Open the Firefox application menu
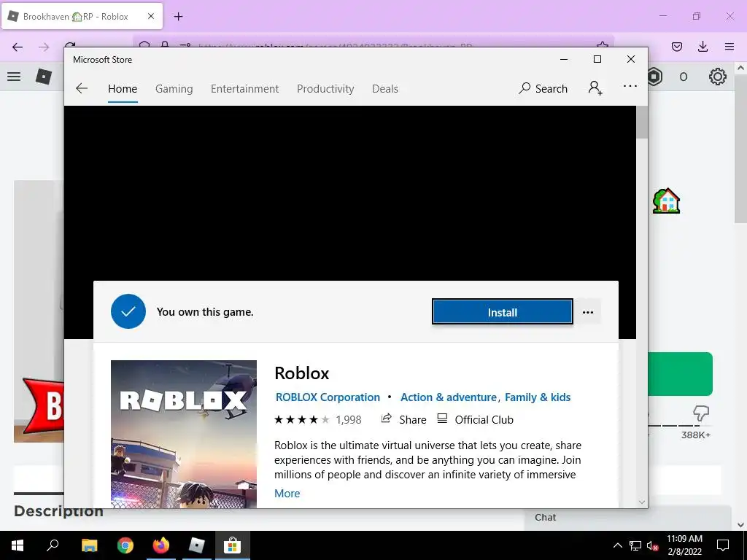The image size is (747, 560). [729, 47]
